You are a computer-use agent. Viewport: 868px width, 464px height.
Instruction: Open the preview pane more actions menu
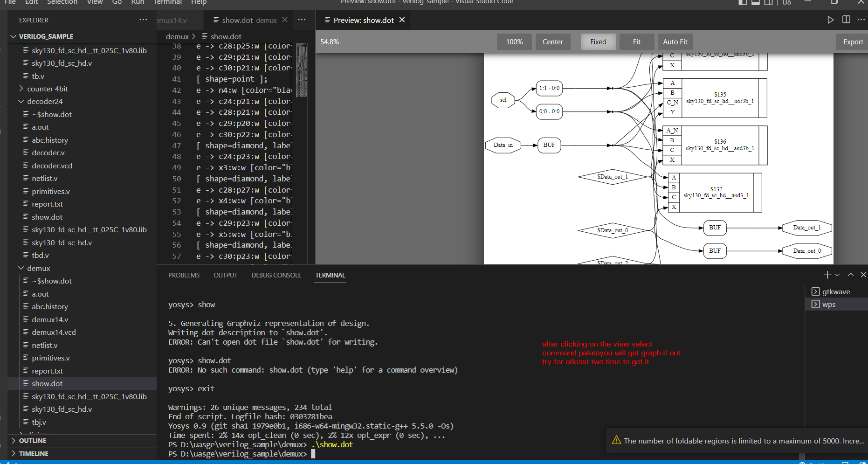(861, 20)
